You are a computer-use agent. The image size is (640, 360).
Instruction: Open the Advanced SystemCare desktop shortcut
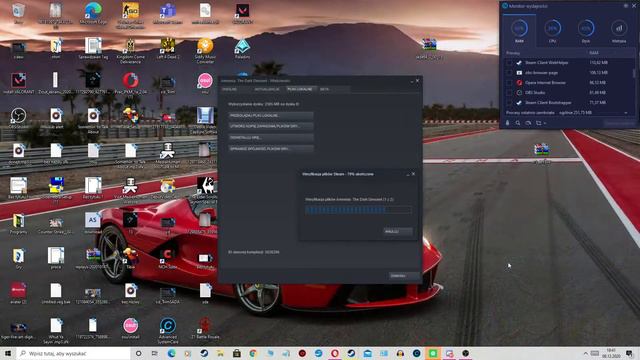click(168, 330)
